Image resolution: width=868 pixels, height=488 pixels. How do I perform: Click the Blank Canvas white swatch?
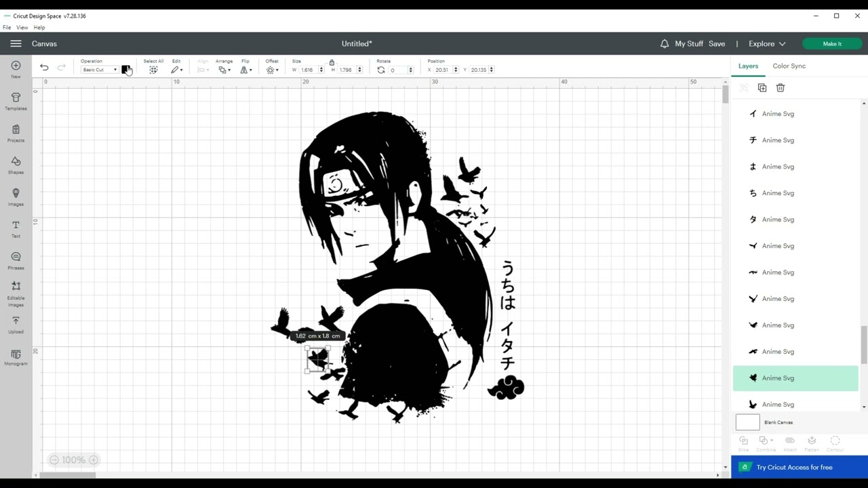coord(748,422)
